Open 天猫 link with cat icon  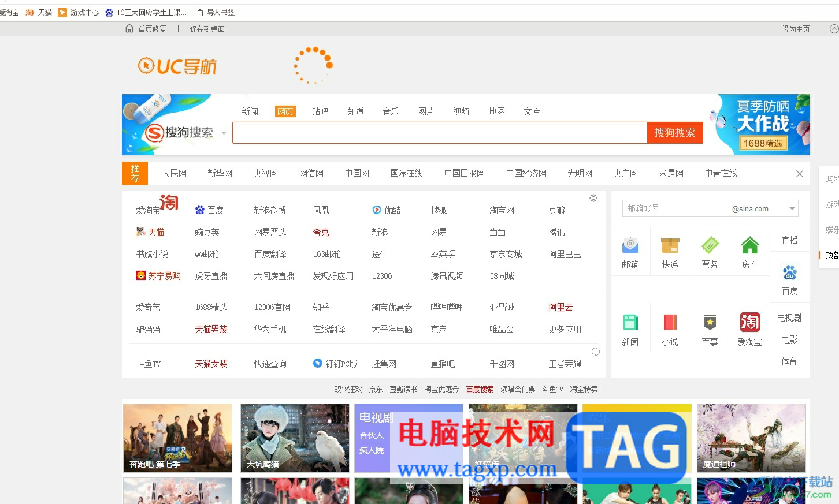coord(150,232)
